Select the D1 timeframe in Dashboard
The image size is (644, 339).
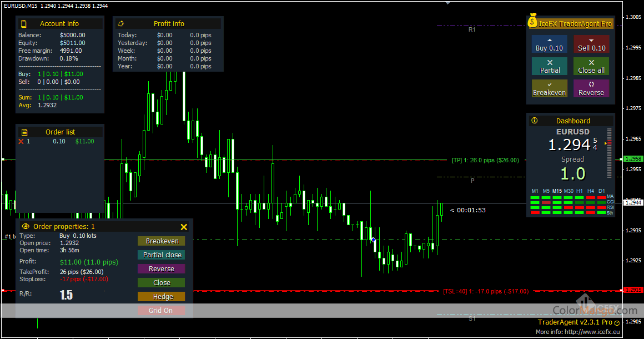click(x=602, y=191)
